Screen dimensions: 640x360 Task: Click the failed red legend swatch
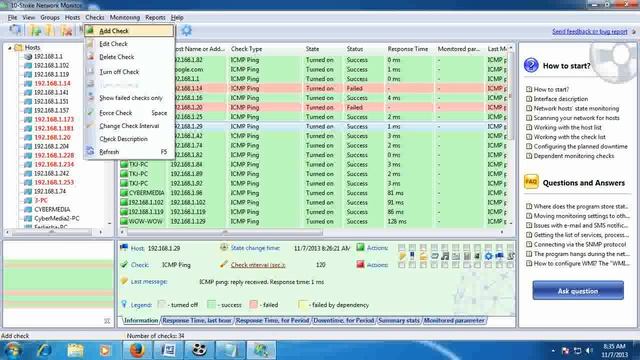pyautogui.click(x=253, y=304)
